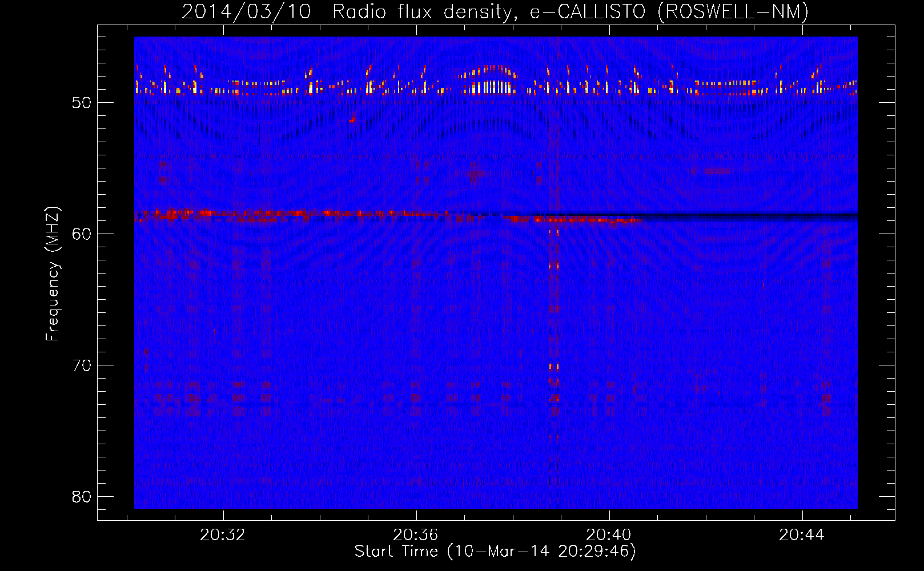This screenshot has height=571, width=924.
Task: Click the 'Frequency (MHZ)' axis label
Action: [53, 274]
